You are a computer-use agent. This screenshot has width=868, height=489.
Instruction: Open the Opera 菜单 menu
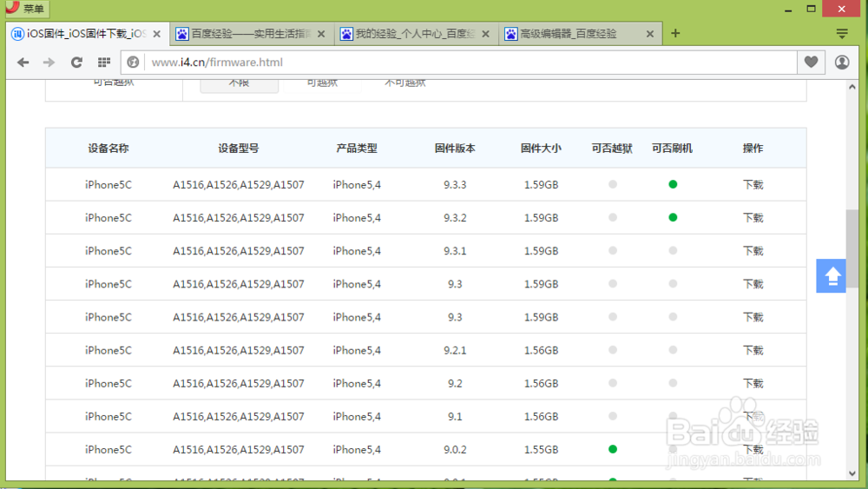coord(27,9)
